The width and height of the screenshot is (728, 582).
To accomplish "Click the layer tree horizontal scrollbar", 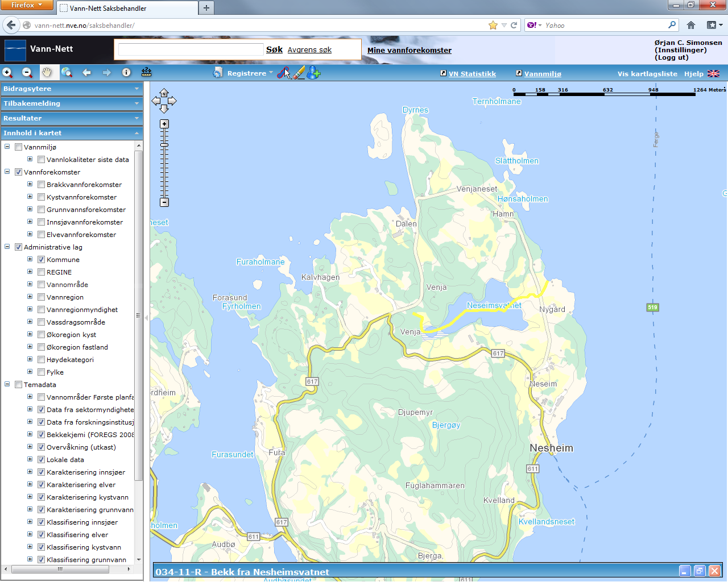I will coord(60,568).
